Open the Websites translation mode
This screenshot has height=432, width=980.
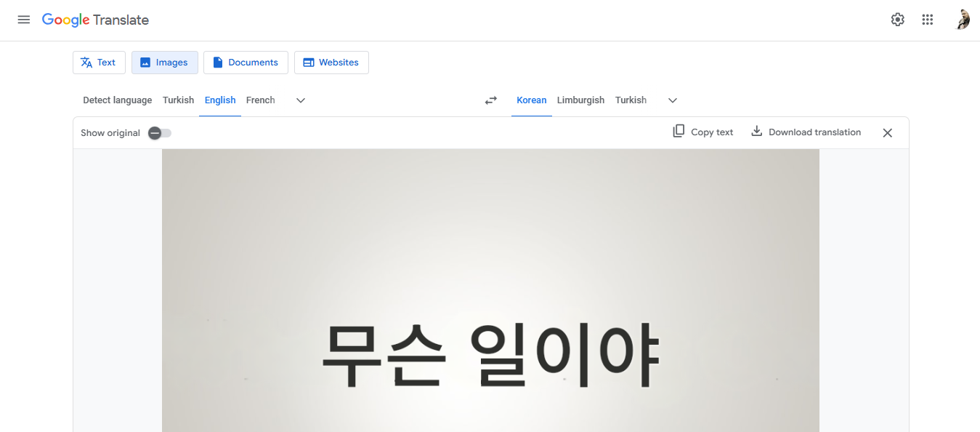pos(331,63)
